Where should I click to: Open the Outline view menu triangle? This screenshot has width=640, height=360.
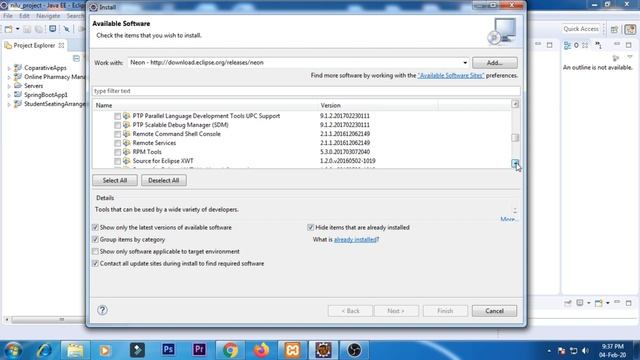coord(630,57)
